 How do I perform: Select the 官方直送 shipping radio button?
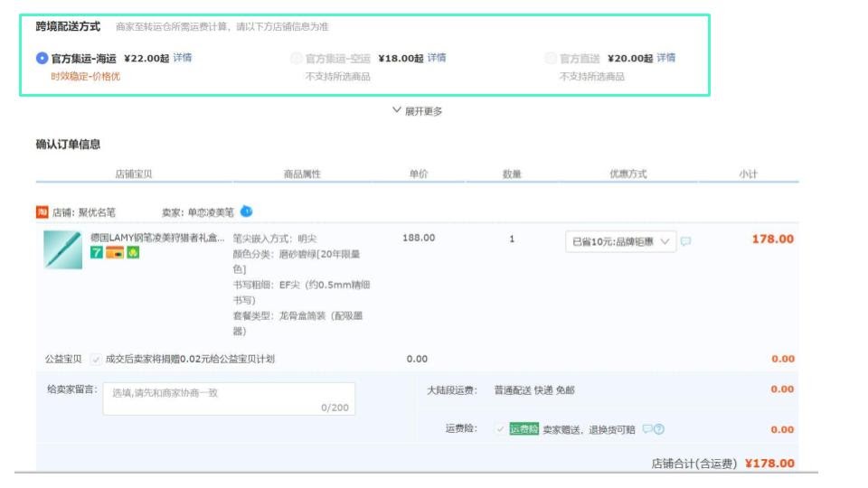click(551, 58)
